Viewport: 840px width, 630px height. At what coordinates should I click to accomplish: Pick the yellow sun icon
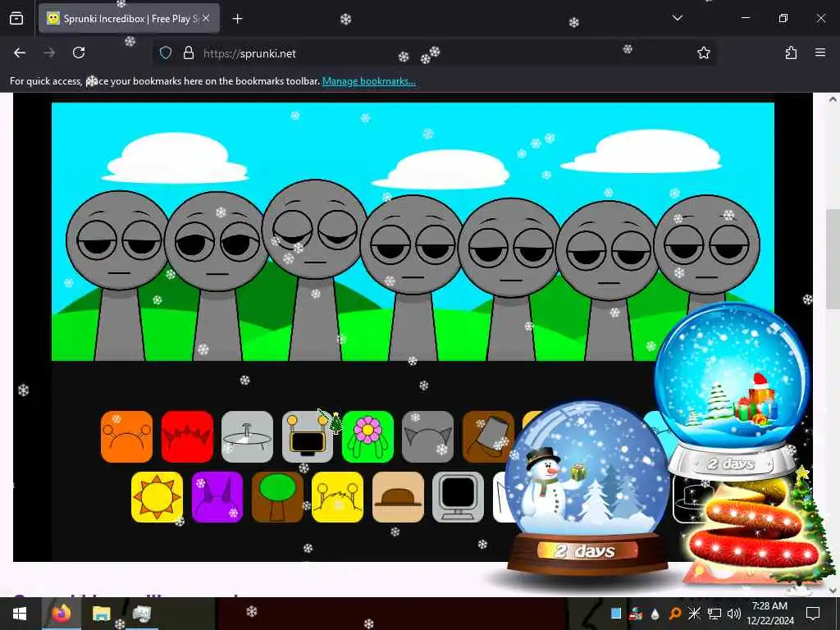(x=157, y=496)
